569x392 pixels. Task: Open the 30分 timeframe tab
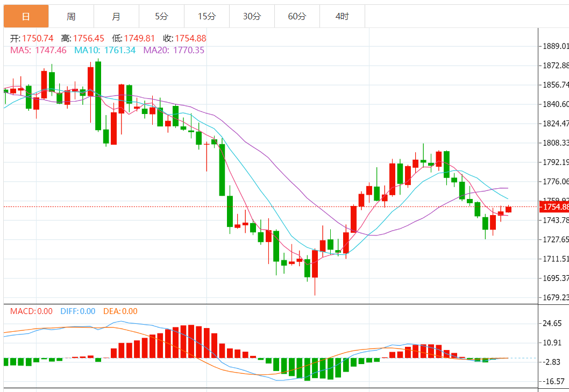tap(252, 16)
